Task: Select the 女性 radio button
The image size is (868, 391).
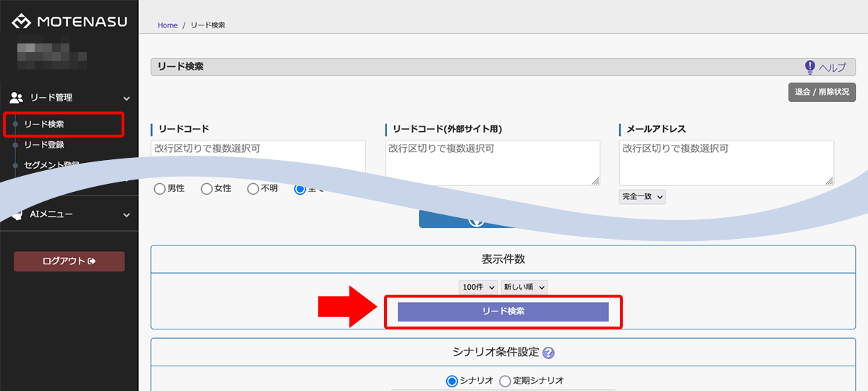Action: [x=207, y=189]
